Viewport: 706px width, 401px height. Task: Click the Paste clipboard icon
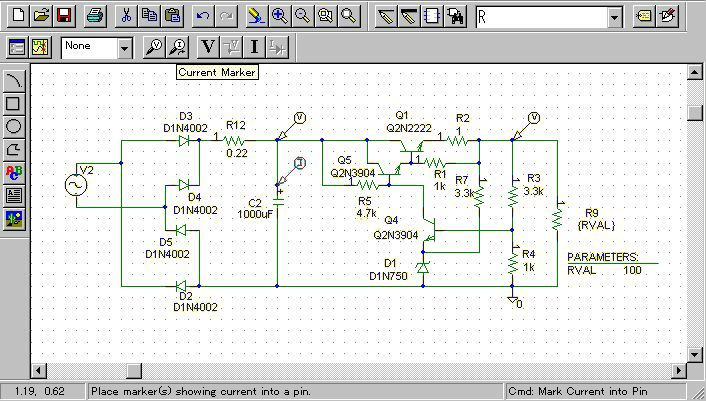tap(172, 16)
